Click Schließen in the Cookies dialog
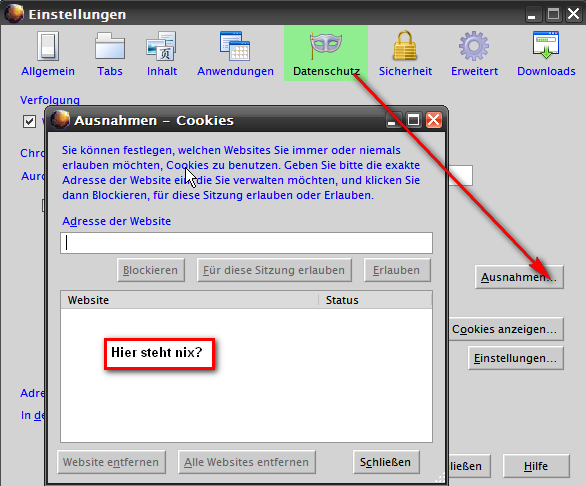586x486 pixels. [386, 462]
